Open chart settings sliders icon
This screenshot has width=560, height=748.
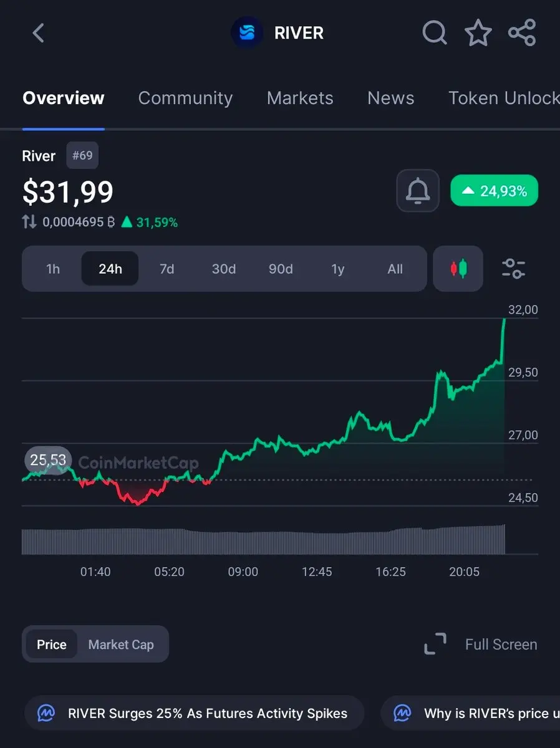point(513,269)
